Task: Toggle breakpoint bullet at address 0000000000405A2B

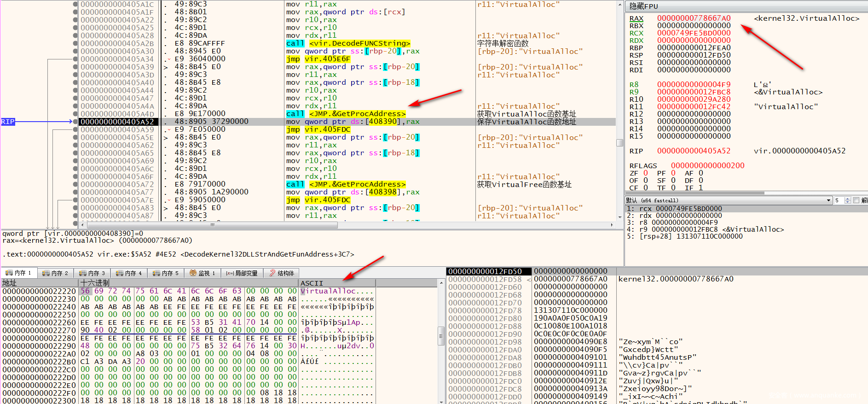Action: click(75, 43)
